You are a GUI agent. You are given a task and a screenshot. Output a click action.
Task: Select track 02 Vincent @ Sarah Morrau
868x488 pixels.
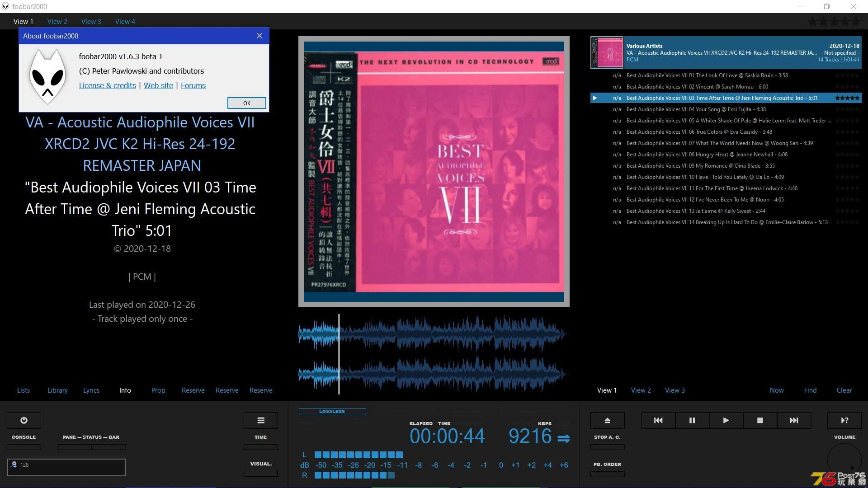726,87
